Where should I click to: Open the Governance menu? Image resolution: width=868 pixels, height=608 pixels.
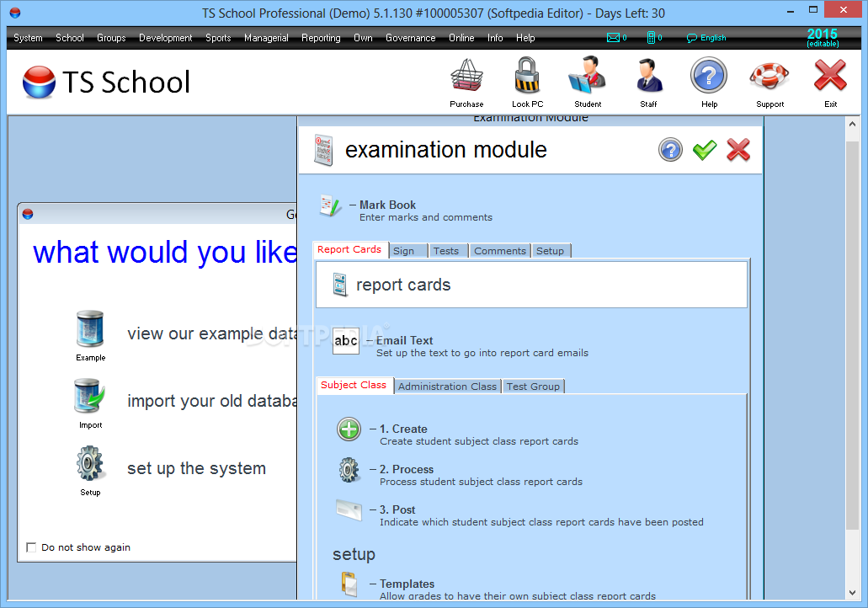411,38
